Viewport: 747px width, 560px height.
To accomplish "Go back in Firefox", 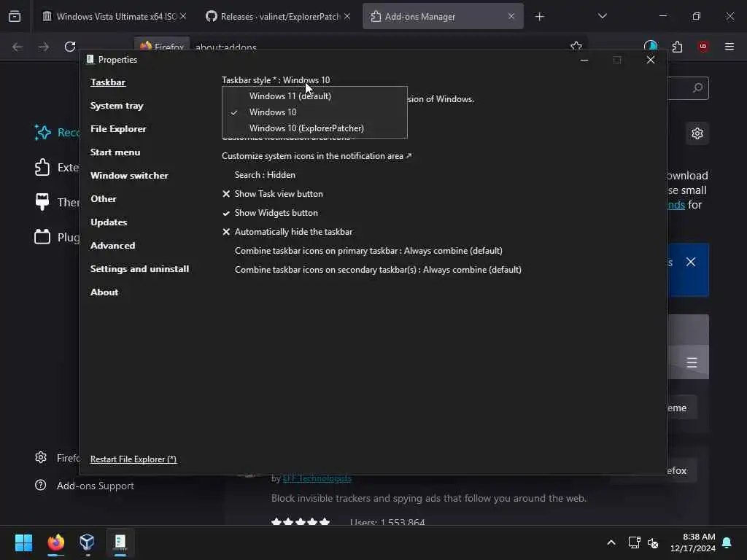I will 18,47.
